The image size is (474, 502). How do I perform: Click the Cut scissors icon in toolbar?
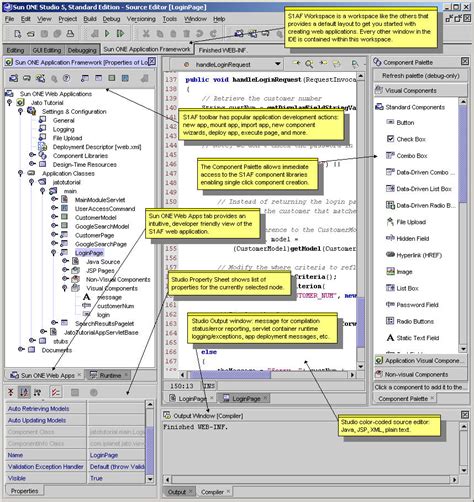[x=146, y=33]
